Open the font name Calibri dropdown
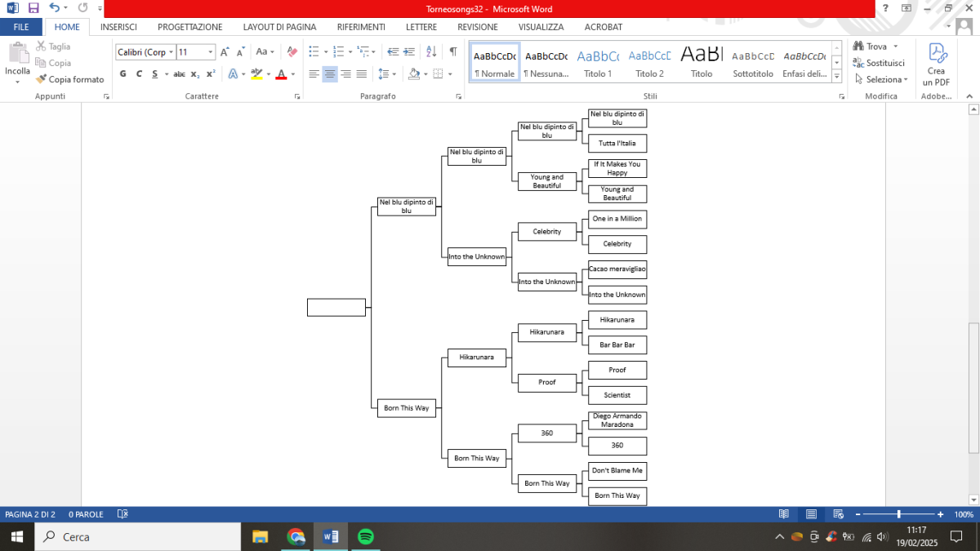Viewport: 980px width, 551px height. pos(145,51)
